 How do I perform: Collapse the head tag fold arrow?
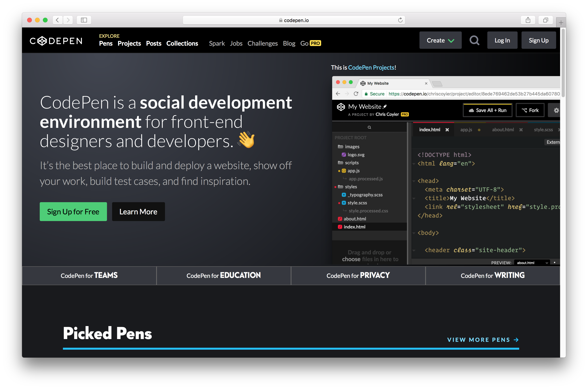414,181
